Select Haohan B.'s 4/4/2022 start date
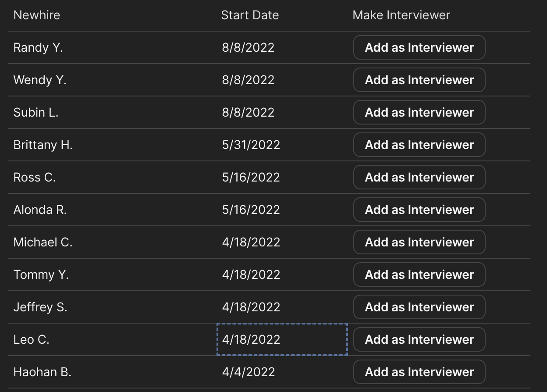 [x=249, y=372]
